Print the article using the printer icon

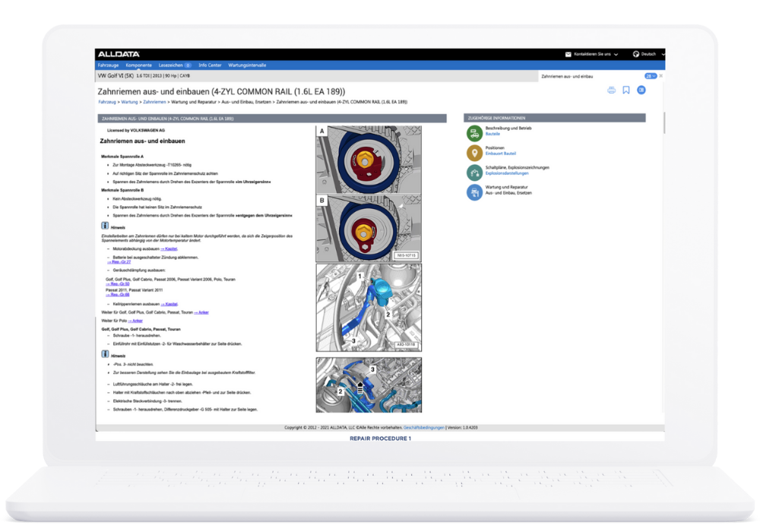coord(611,90)
